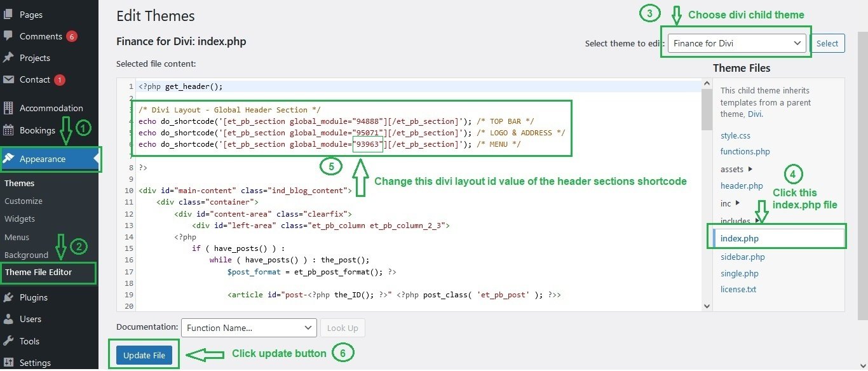Expand the inc folder
The width and height of the screenshot is (868, 371).
[729, 203]
